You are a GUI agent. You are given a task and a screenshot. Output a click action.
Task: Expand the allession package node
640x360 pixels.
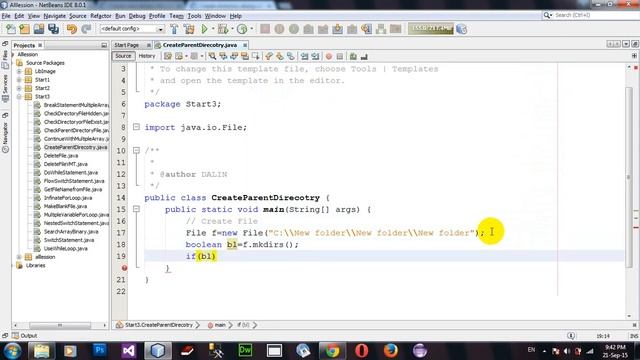19,257
